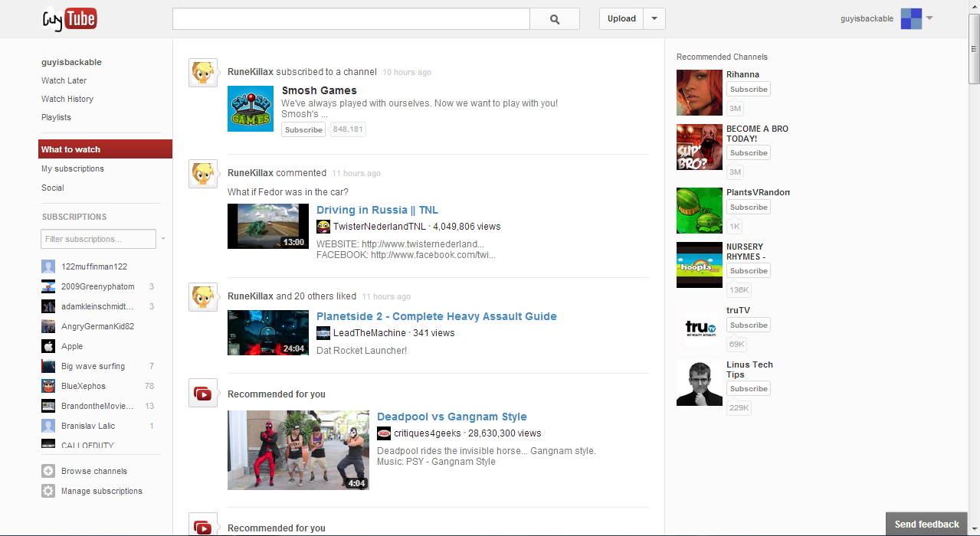Screen dimensions: 980x536
Task: Click the 848,181 subscriber count
Action: click(x=348, y=129)
